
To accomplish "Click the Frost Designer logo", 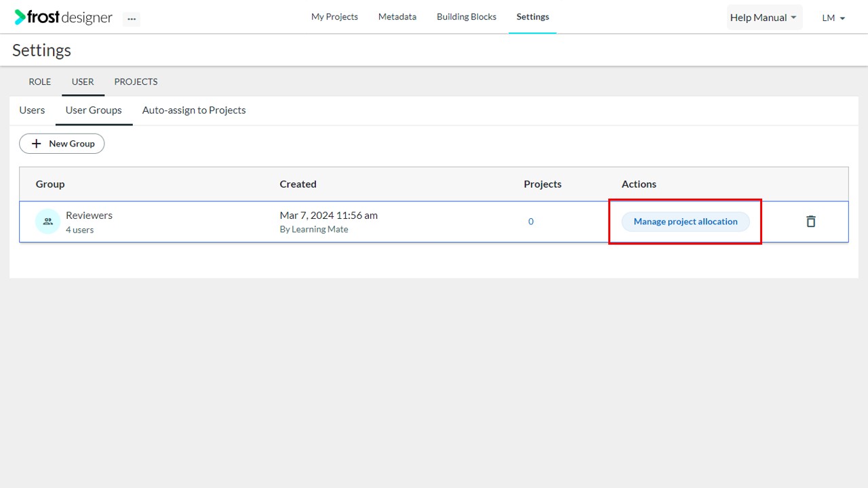I will (x=64, y=18).
